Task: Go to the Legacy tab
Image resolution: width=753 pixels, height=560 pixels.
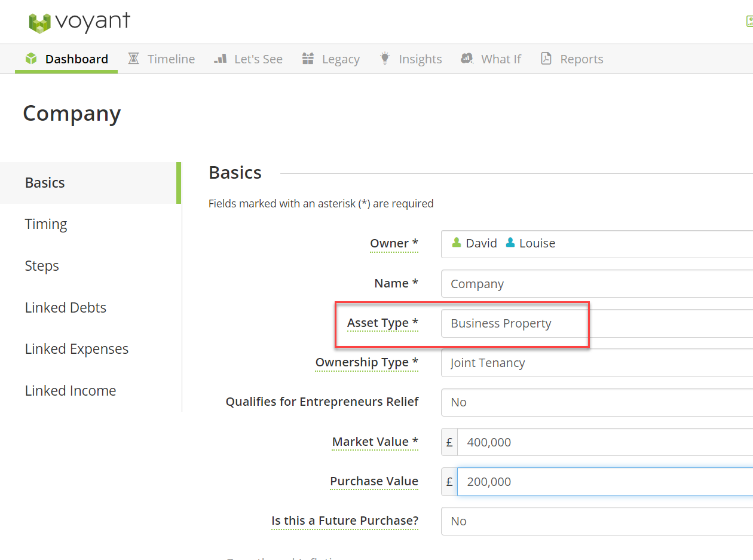Action: tap(330, 59)
